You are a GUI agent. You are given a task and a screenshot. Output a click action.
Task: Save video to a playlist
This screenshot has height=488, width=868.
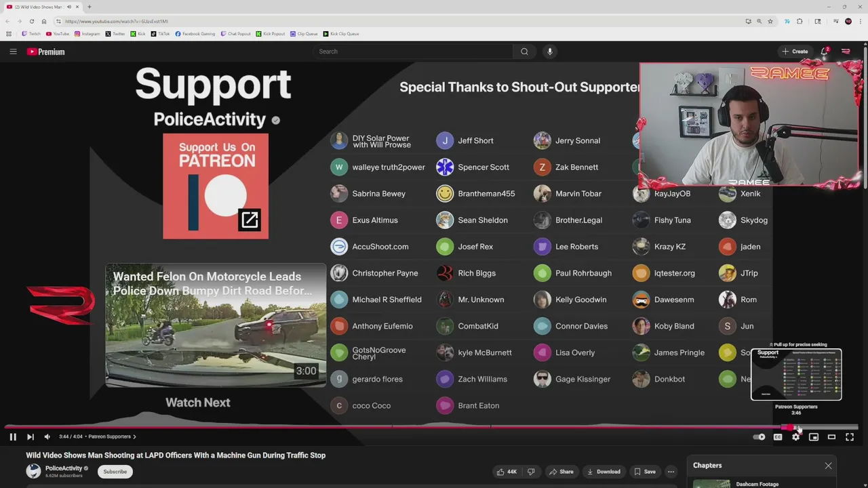(x=645, y=472)
